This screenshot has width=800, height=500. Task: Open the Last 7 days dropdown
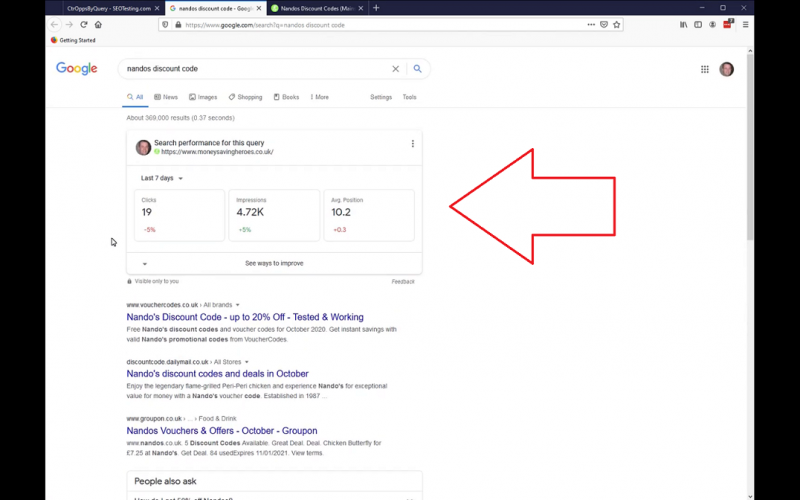coord(162,178)
